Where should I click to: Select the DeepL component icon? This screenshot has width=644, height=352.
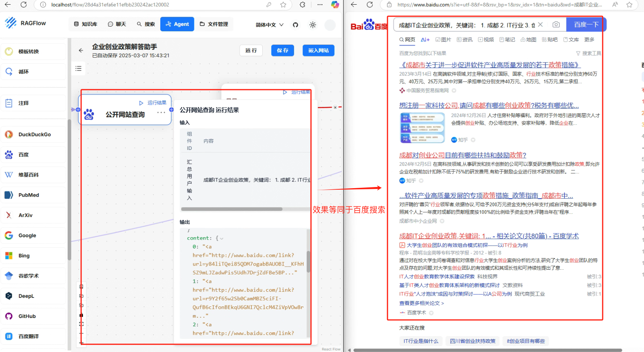9,296
